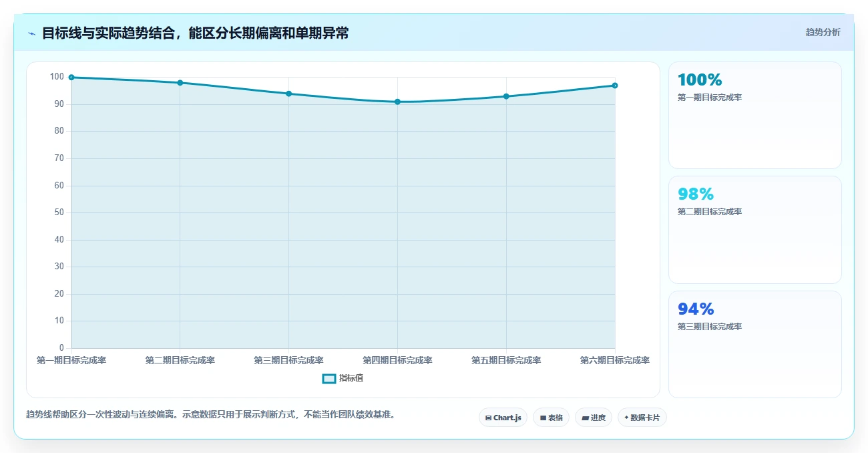Click the y-axis value 100

click(x=57, y=77)
